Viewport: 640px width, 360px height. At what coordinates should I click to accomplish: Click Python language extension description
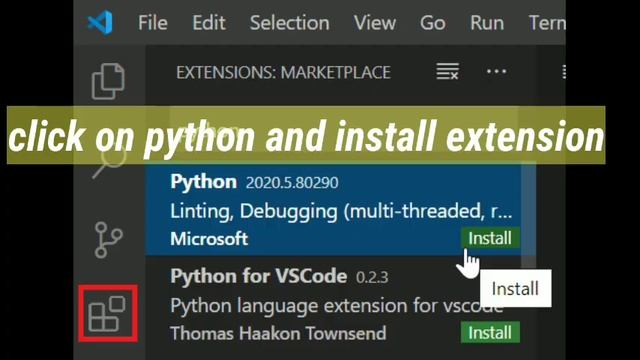(x=337, y=305)
